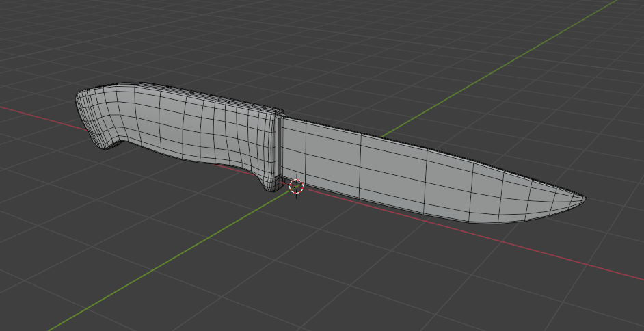
Task: Click the 3D cursor at the origin
Action: 296,187
